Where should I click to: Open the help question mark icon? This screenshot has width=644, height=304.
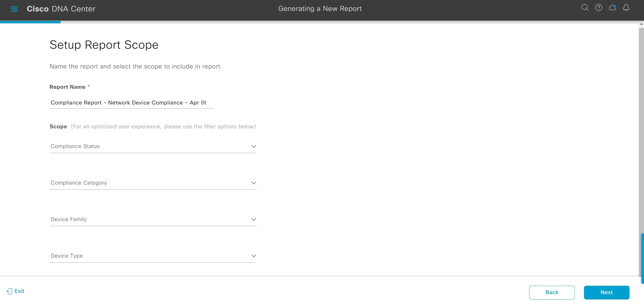tap(599, 8)
